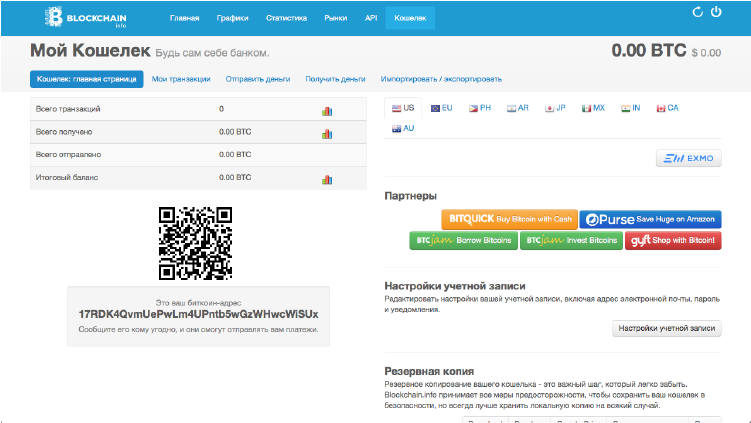Click Всего транзакций row label

[68, 109]
